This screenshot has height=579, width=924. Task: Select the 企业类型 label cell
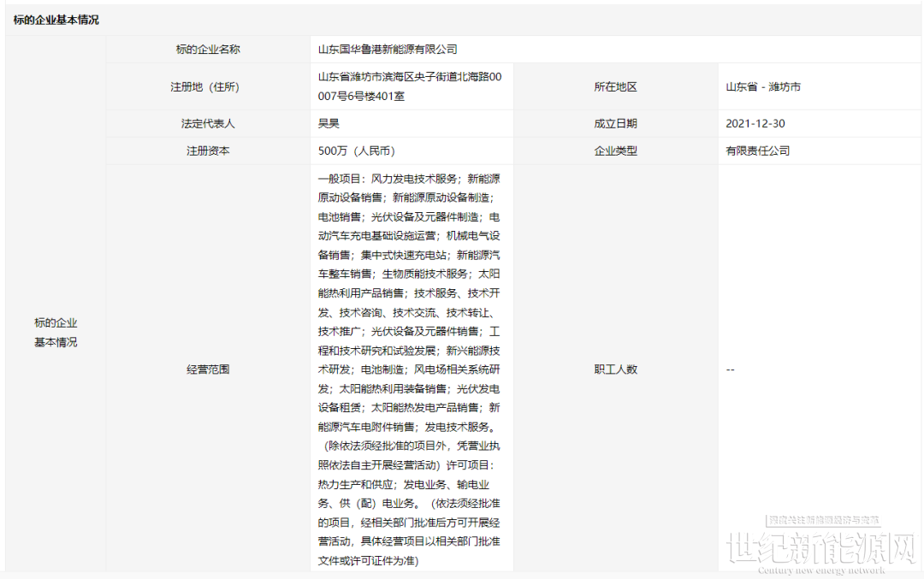tap(615, 151)
